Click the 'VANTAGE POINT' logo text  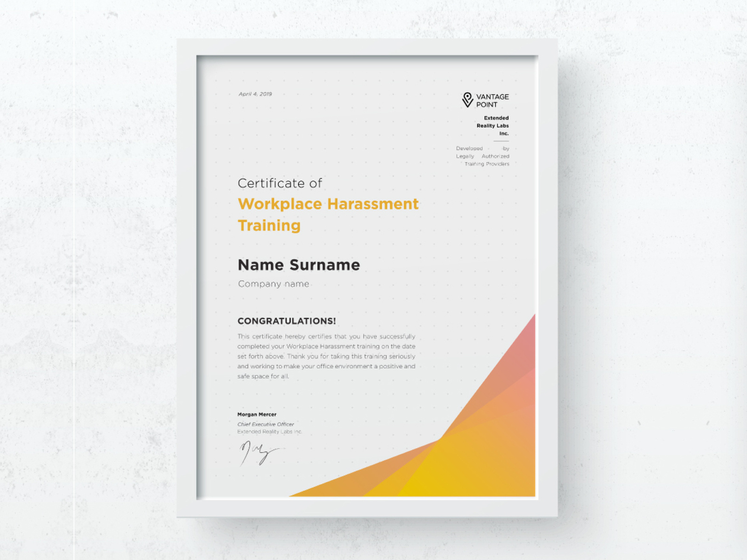tap(493, 101)
